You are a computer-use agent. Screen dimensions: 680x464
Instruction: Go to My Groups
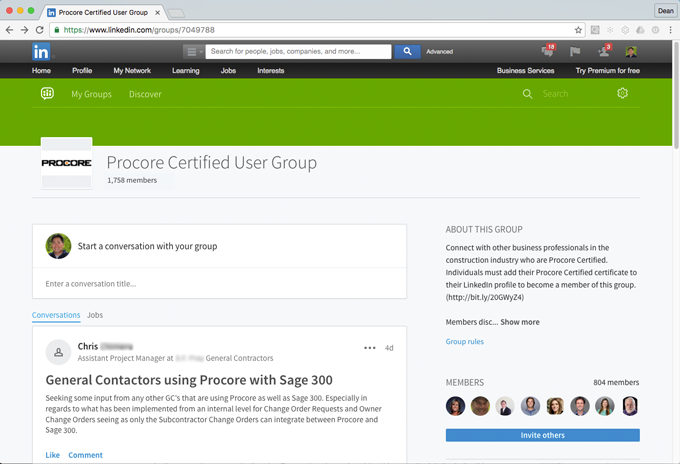tap(92, 94)
